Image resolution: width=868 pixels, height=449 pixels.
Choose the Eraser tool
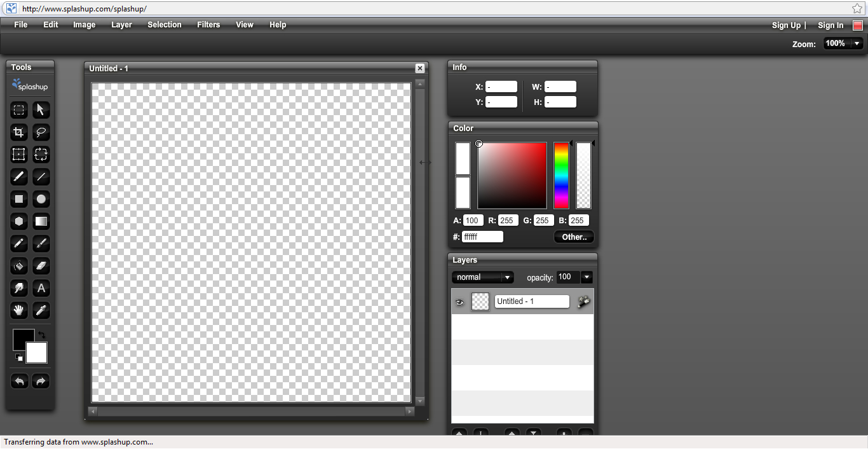[x=41, y=266]
